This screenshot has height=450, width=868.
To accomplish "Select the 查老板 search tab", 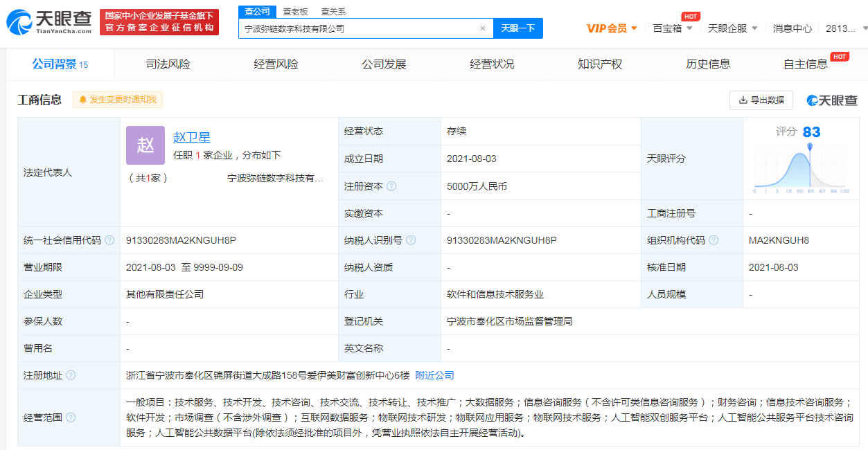I will pos(295,12).
